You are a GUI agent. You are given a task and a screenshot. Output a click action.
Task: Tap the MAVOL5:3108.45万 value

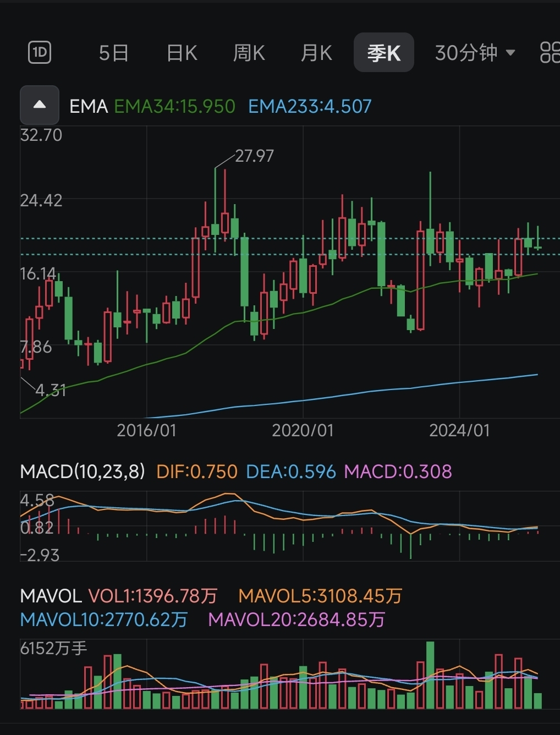click(321, 596)
